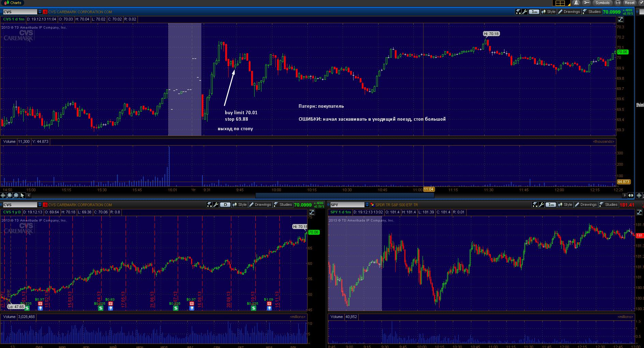Click the 44.873 volume label in top chart
Image resolution: width=644 pixels, height=348 pixels.
pyautogui.click(x=624, y=182)
